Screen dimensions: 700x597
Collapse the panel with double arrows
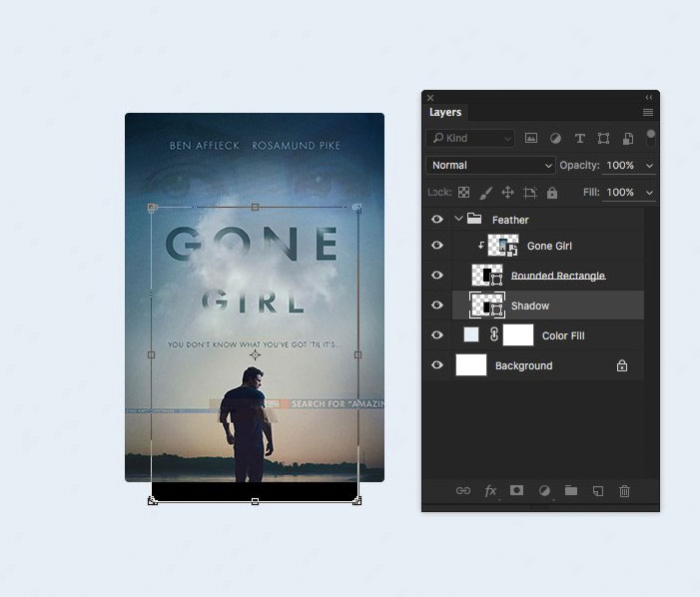[x=649, y=97]
